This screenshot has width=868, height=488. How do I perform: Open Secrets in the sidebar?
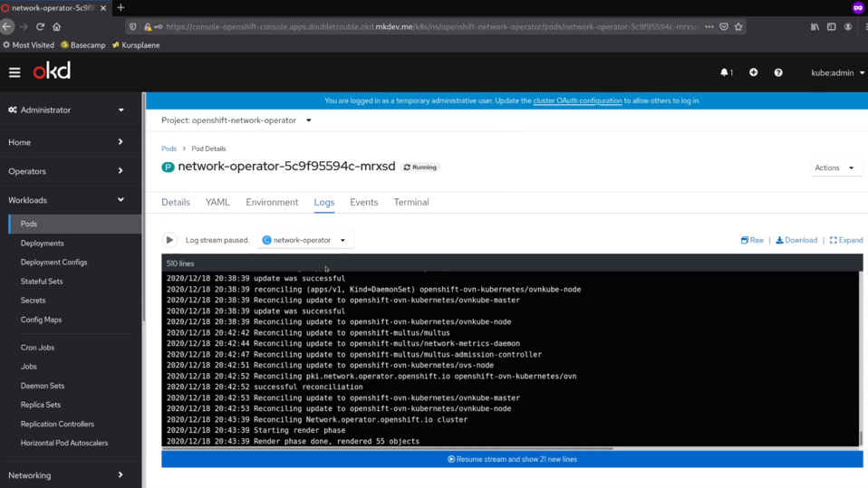pos(33,301)
